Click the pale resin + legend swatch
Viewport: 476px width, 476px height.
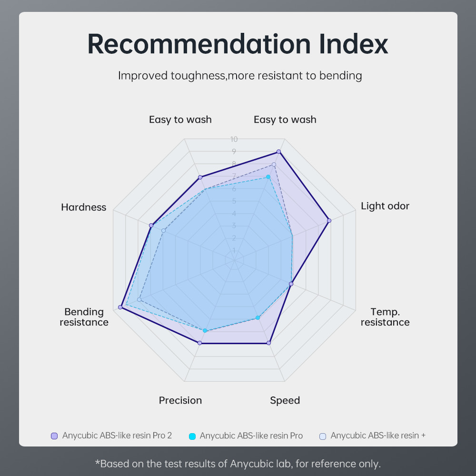coord(323,436)
